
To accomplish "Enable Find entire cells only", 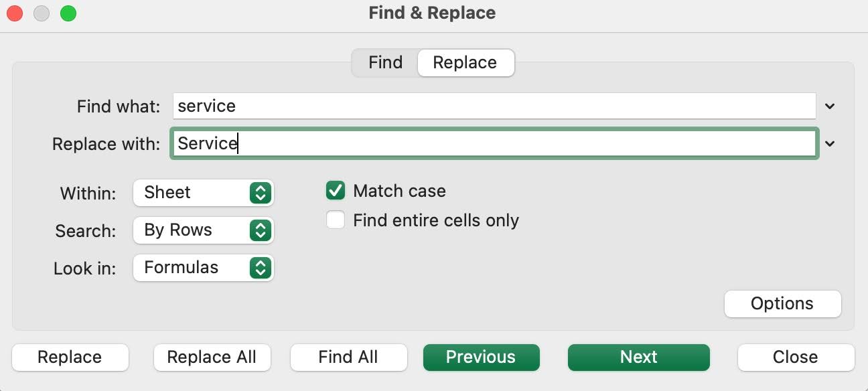I will click(335, 220).
